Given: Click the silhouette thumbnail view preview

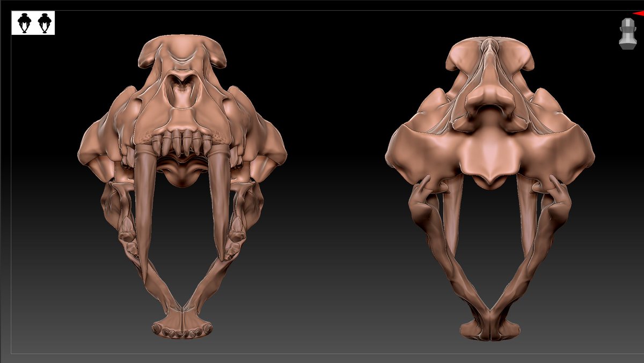Looking at the screenshot, I should coord(33,23).
